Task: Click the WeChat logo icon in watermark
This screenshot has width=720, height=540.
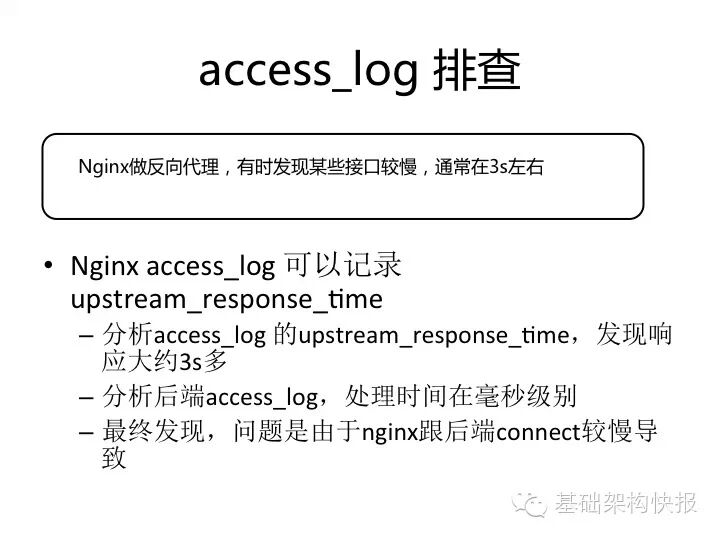Action: click(529, 504)
